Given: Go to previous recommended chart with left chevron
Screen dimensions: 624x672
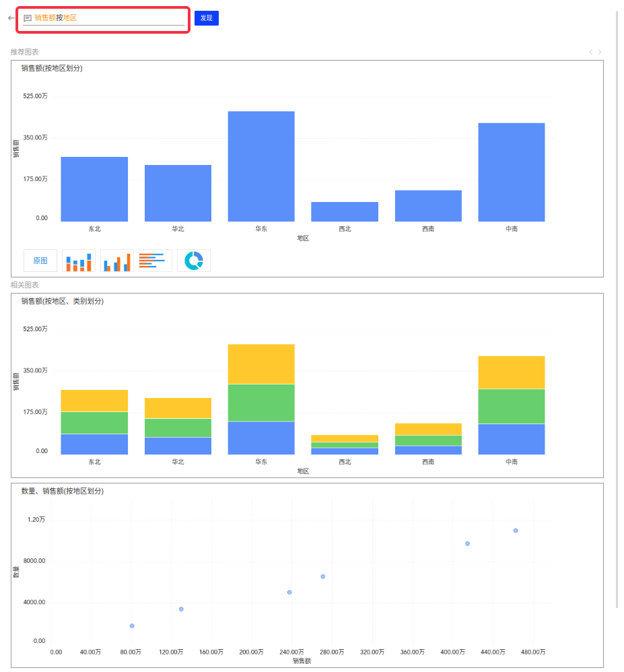Looking at the screenshot, I should [590, 52].
